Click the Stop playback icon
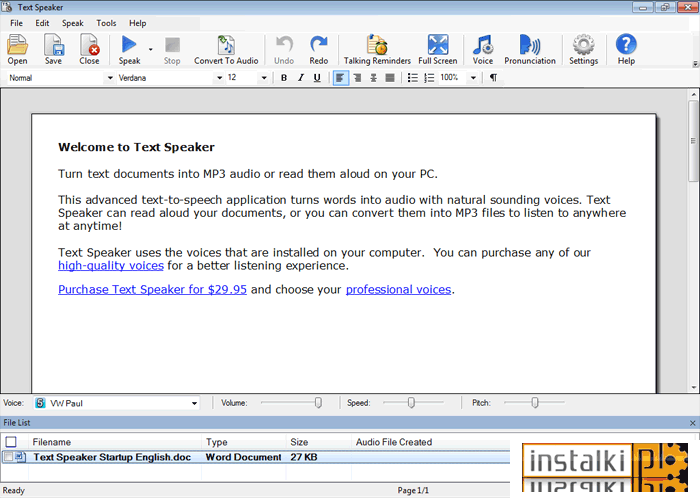The image size is (700, 498). pos(172,49)
